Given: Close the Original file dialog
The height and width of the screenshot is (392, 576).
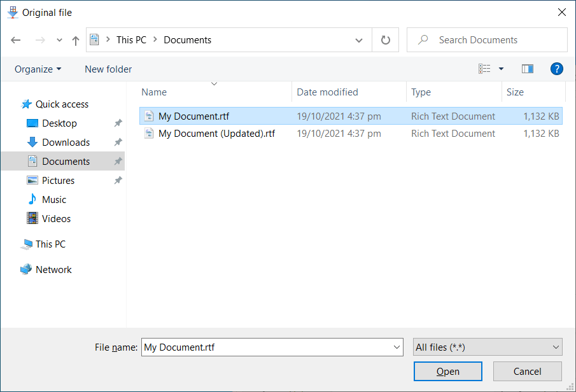Looking at the screenshot, I should click(561, 13).
